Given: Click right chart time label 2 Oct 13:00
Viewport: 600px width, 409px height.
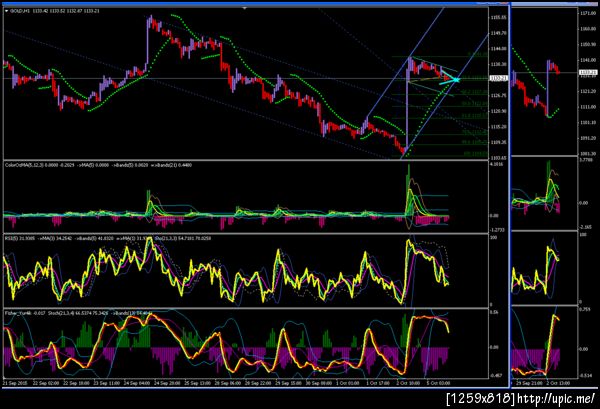Looking at the screenshot, I should 558,383.
